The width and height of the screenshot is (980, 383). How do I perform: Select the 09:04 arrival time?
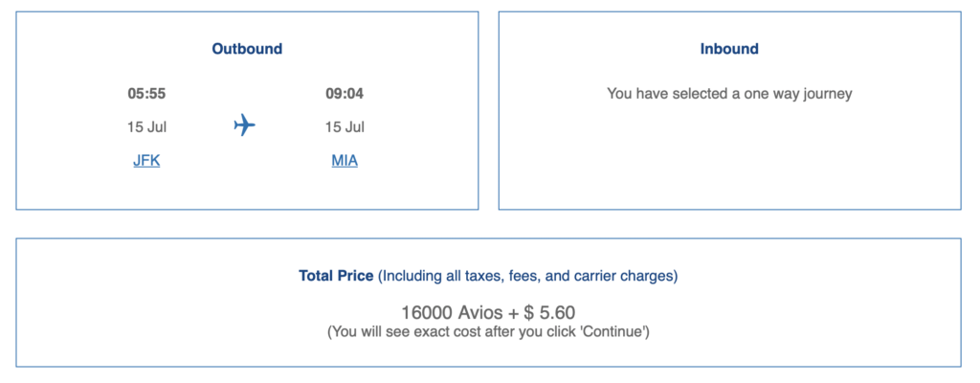tap(345, 94)
